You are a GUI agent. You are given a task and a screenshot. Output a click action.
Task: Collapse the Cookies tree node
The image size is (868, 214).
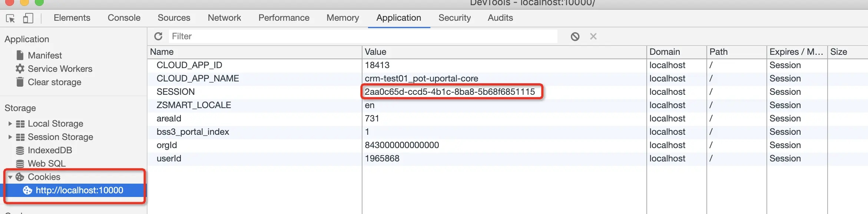point(10,177)
